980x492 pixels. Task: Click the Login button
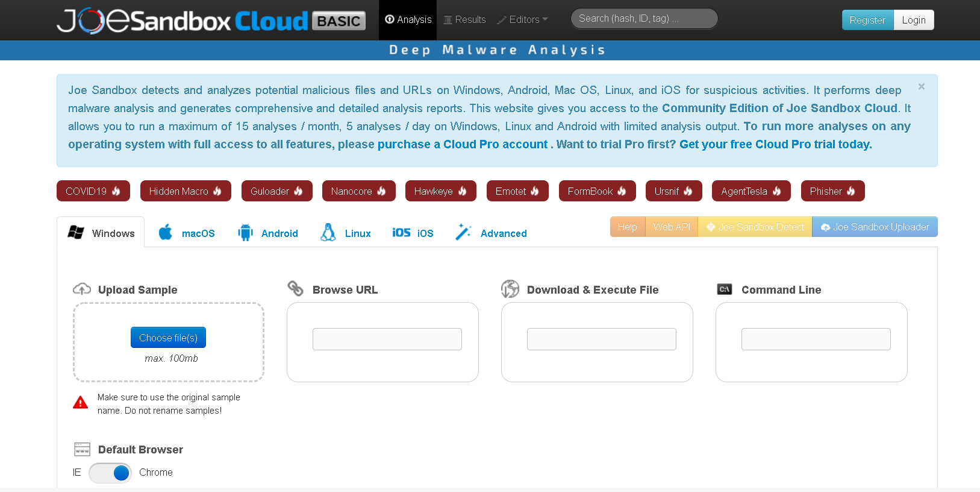tap(914, 20)
